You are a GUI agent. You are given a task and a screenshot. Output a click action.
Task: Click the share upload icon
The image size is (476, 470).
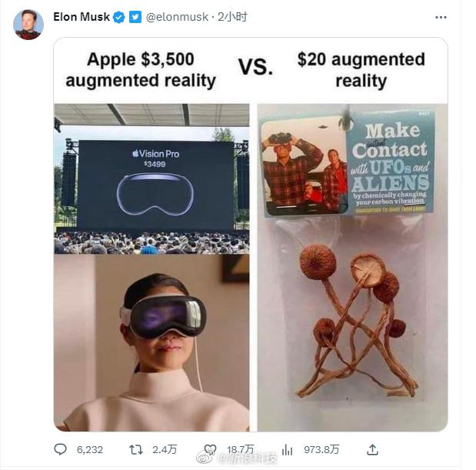click(x=372, y=449)
